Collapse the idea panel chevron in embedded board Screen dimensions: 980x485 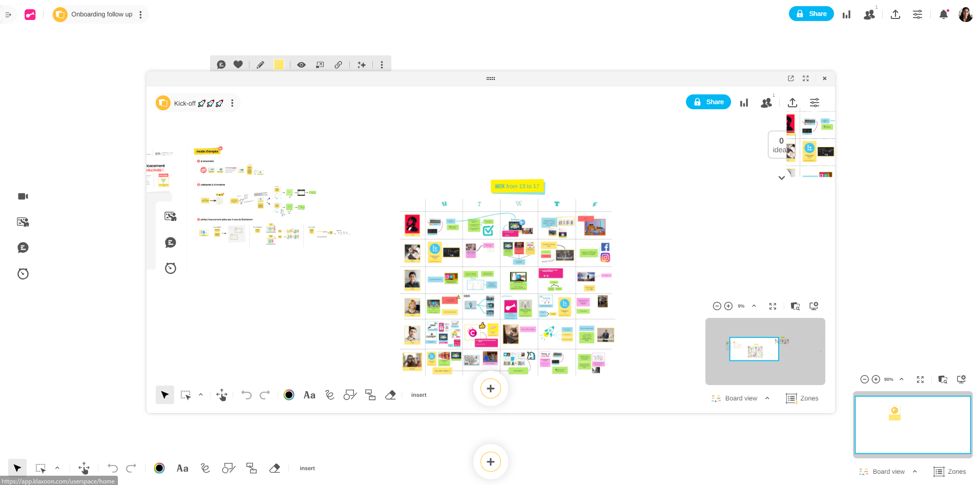click(781, 178)
